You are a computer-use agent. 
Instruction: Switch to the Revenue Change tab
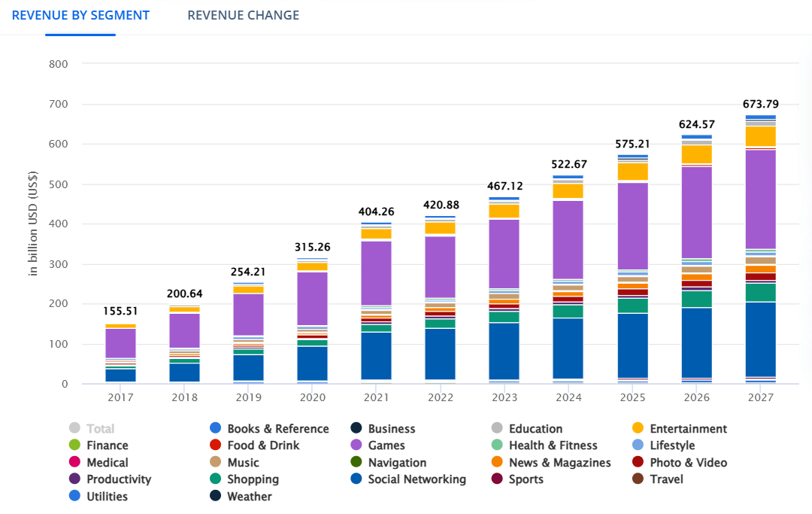pyautogui.click(x=243, y=15)
